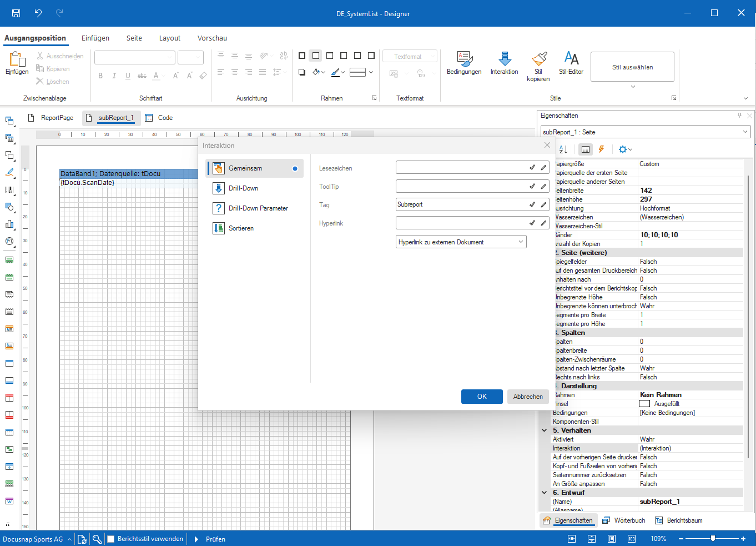
Task: Click the pencil icon for Hyperlink field
Action: pos(543,223)
